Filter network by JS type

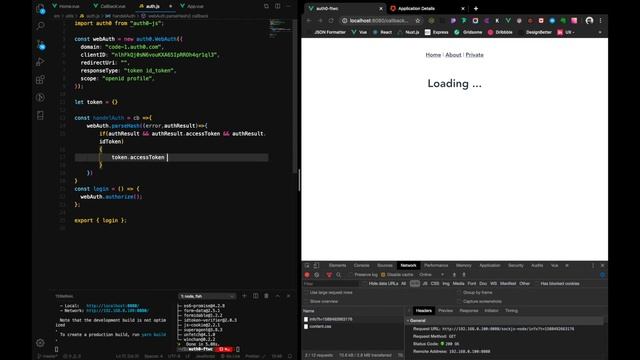(425, 284)
